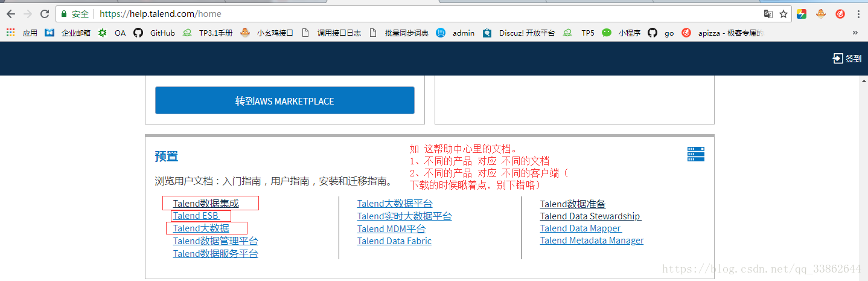This screenshot has width=868, height=281.
Task: Open the apizza bookmark
Action: (723, 33)
